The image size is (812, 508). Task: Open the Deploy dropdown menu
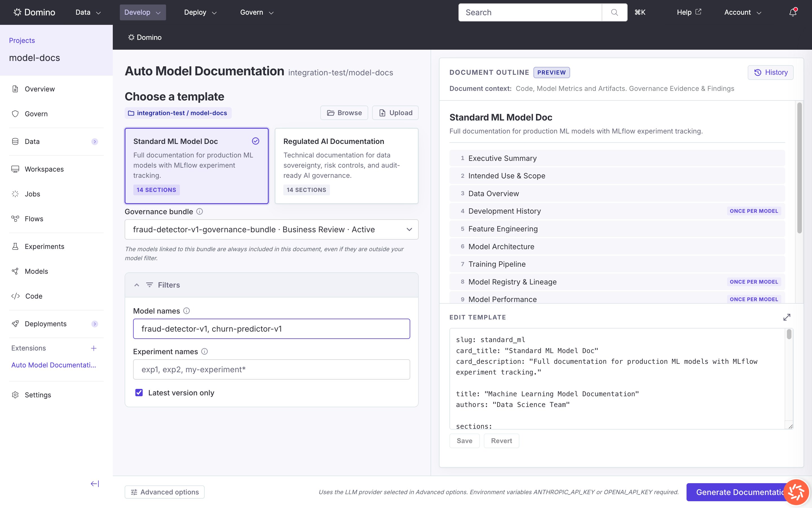coord(200,12)
